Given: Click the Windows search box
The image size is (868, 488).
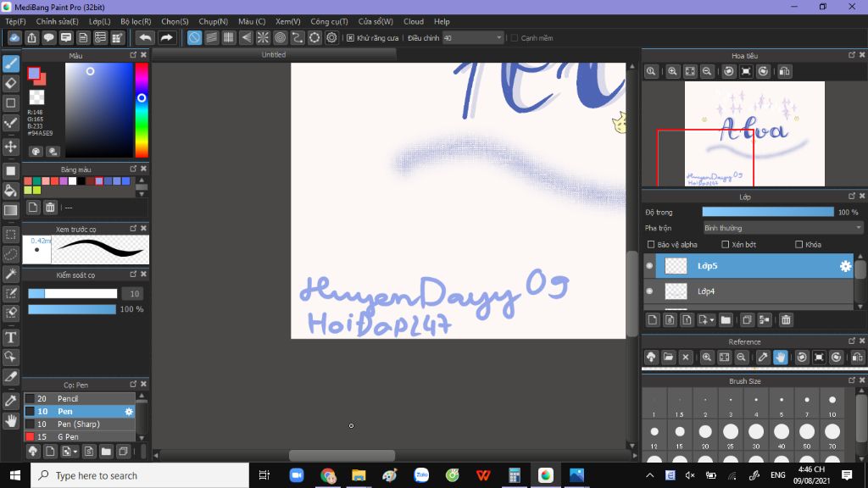Looking at the screenshot, I should pyautogui.click(x=140, y=475).
